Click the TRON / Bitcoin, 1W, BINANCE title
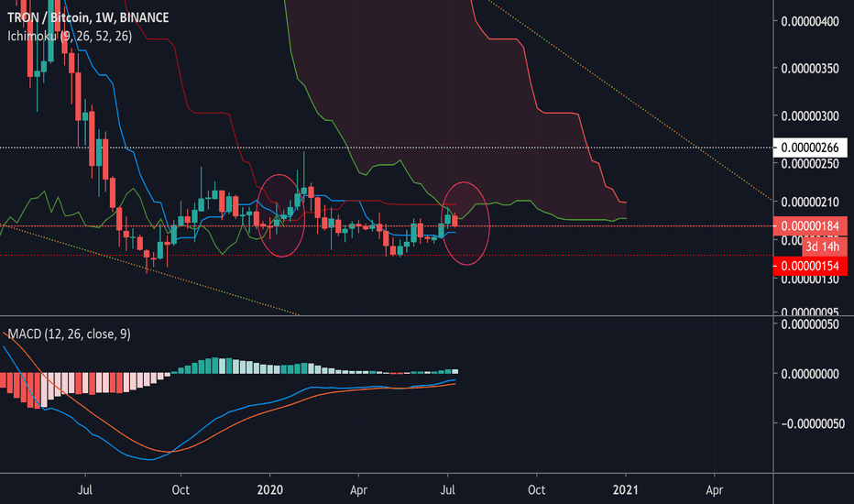The image size is (854, 504). (x=88, y=18)
